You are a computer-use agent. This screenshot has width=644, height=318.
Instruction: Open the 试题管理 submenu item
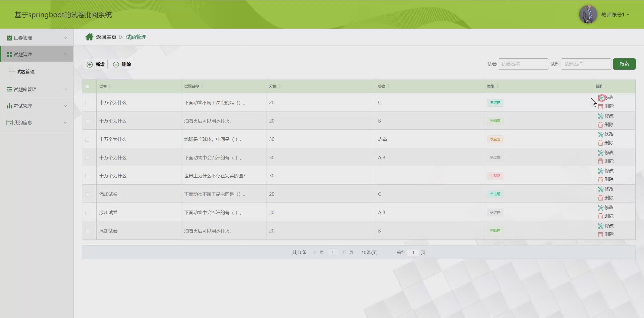tap(25, 72)
